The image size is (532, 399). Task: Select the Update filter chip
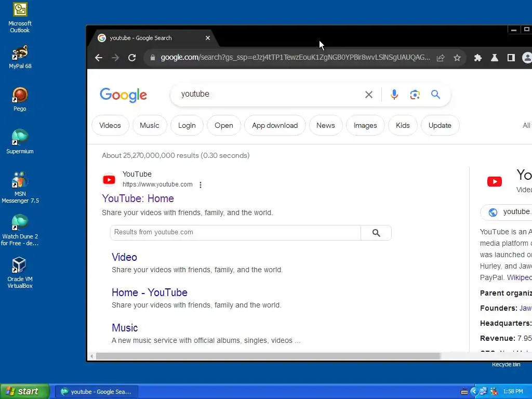click(440, 126)
